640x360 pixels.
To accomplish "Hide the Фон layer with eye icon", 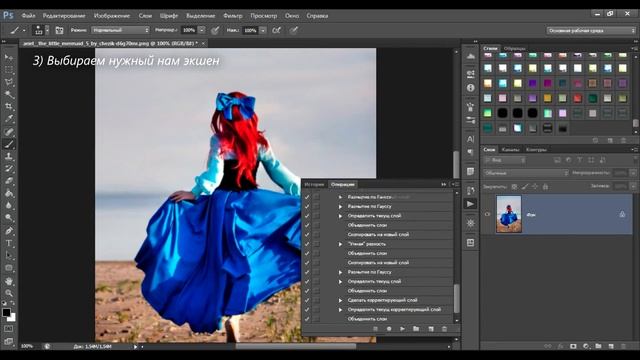I will 487,214.
